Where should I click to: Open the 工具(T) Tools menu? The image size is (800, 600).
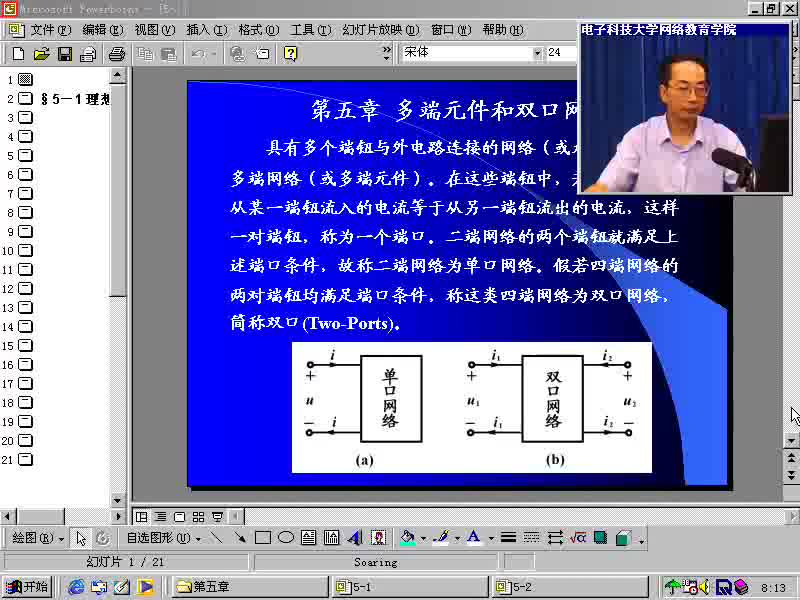click(311, 30)
